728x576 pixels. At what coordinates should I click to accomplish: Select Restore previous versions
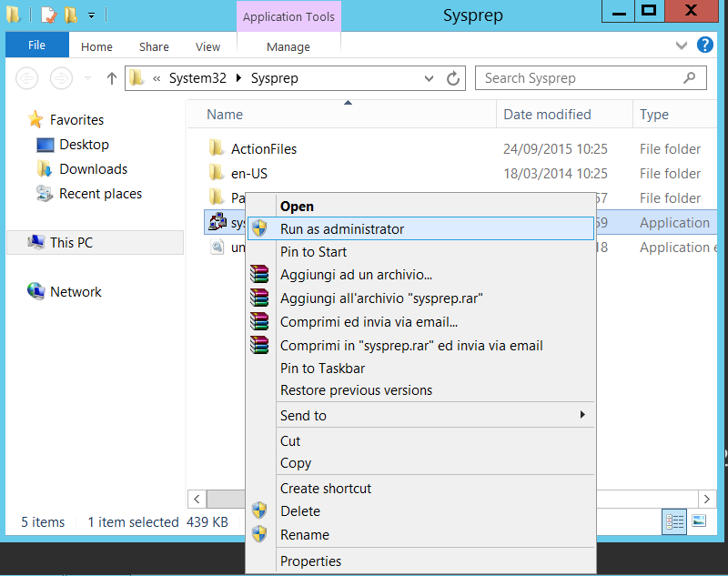point(420,390)
